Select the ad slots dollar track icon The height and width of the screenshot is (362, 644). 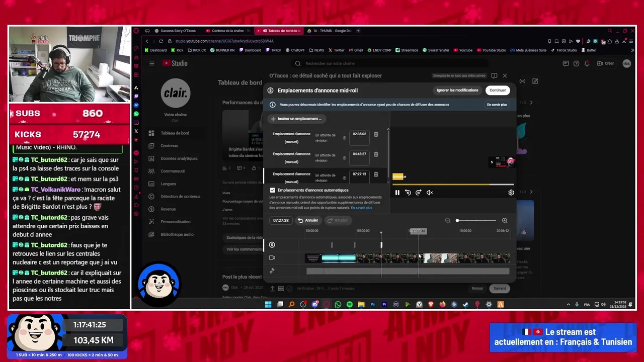point(272,245)
